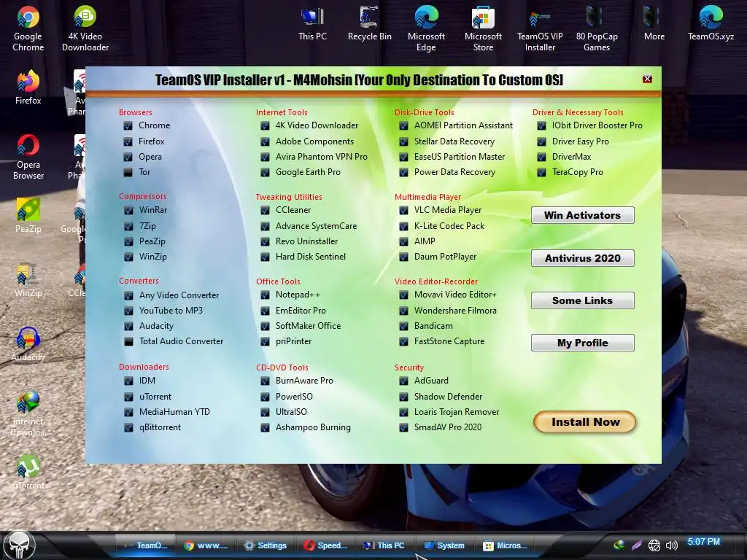The image size is (747, 560).
Task: Toggle the WinRar checkbox
Action: [x=128, y=210]
